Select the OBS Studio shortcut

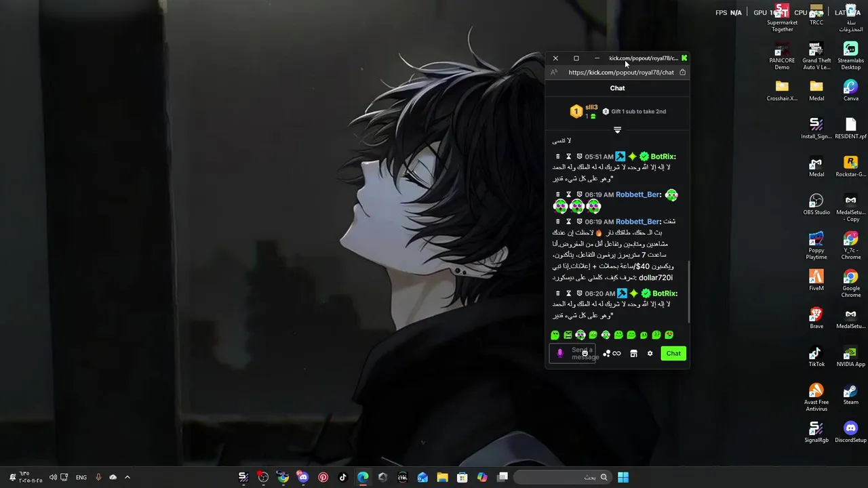coord(816,204)
